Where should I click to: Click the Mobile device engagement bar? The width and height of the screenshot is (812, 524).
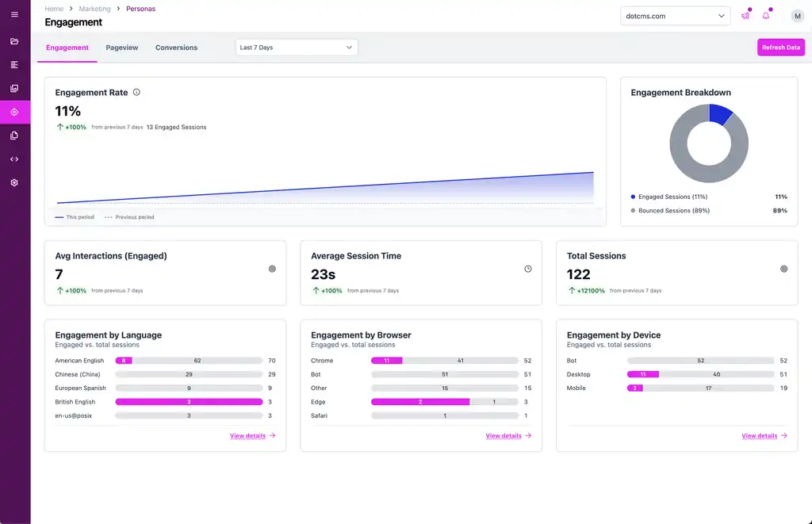point(701,388)
